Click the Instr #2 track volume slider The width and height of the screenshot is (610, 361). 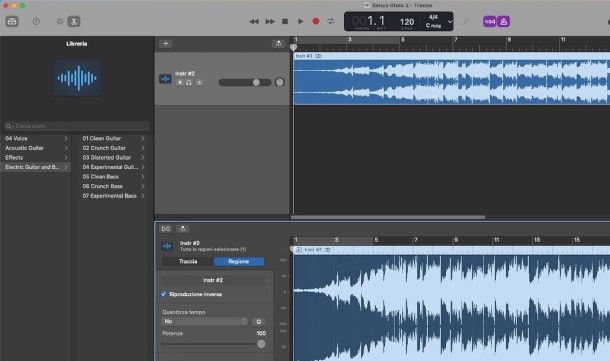tap(245, 82)
